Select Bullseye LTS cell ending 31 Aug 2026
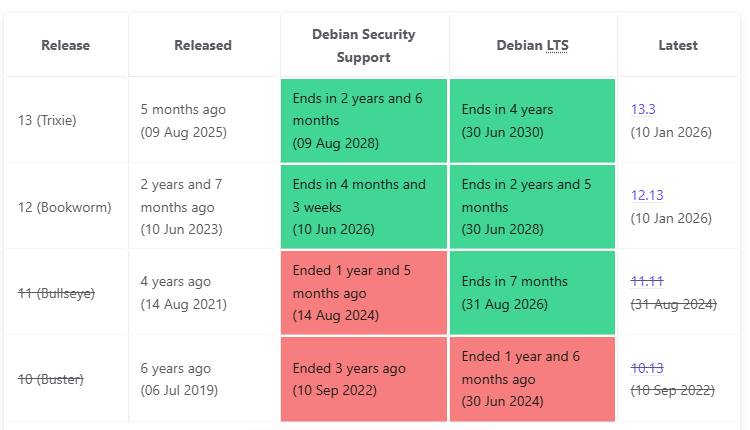Screen dimensions: 750x430 pos(532,293)
